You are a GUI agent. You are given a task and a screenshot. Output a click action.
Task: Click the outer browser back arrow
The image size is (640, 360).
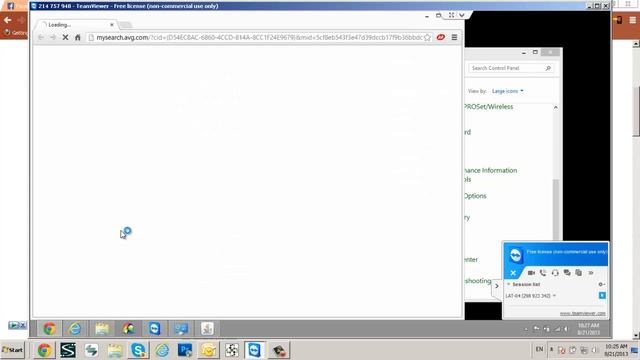(x=7, y=20)
